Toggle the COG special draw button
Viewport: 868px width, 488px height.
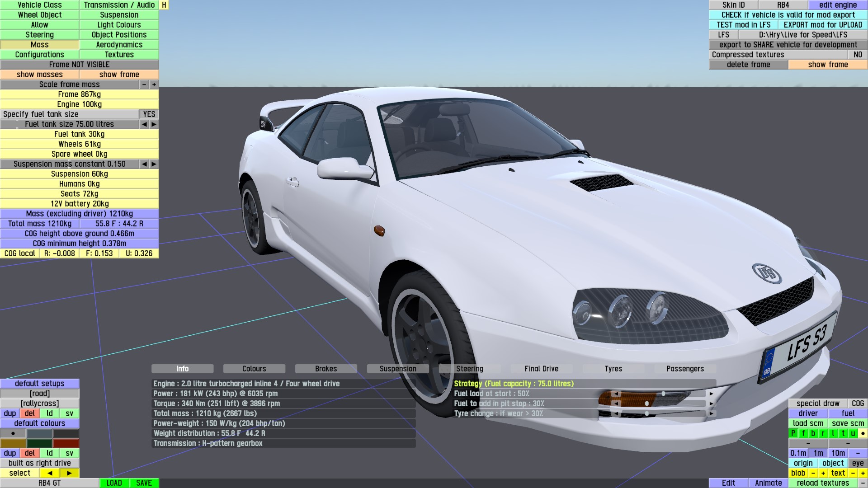tap(858, 404)
